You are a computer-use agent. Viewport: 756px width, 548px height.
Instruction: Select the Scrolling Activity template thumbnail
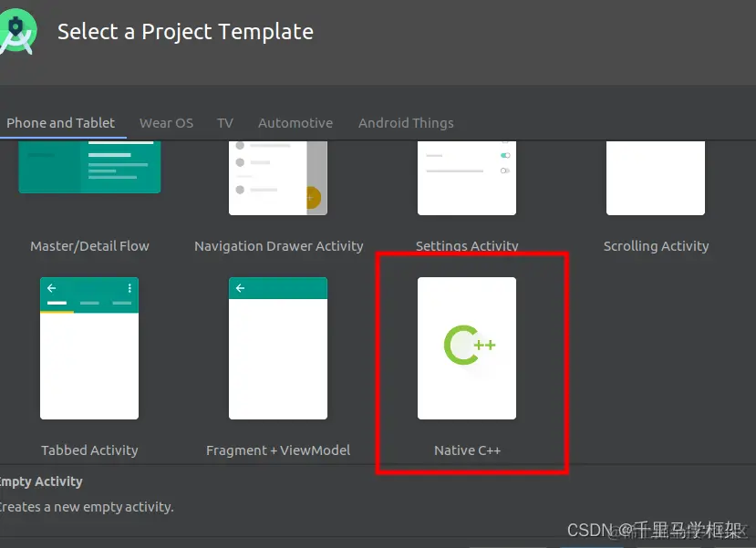656,178
